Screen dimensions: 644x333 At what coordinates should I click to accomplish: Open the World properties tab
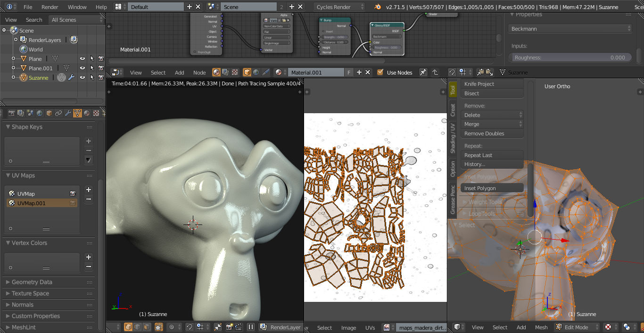tap(40, 113)
